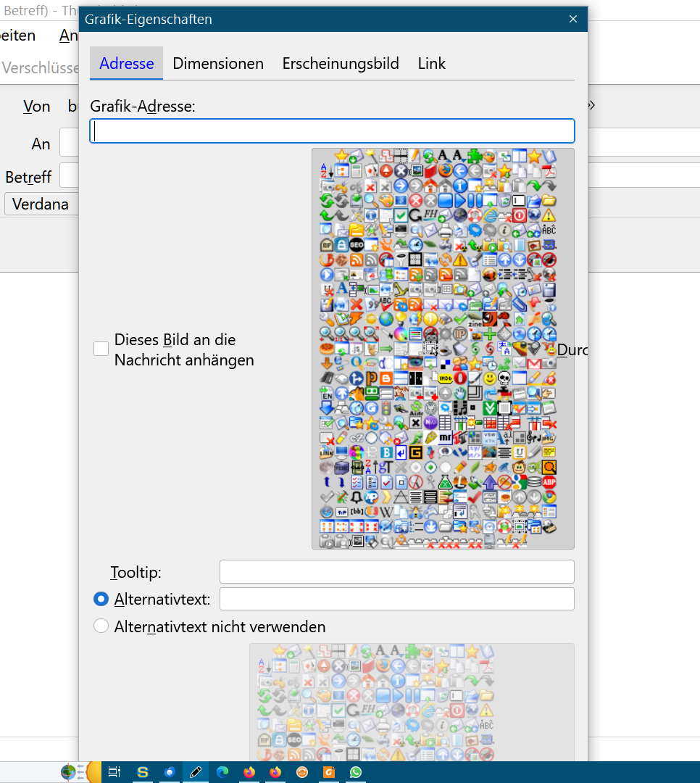The image size is (700, 783).
Task: Click the globe icon on the taskbar
Action: (x=68, y=772)
